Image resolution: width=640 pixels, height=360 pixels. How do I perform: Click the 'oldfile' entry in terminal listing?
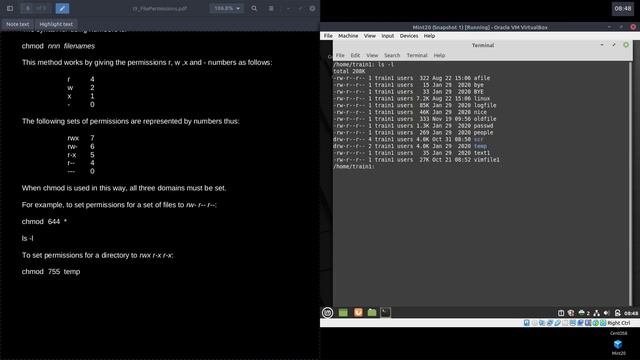point(485,119)
